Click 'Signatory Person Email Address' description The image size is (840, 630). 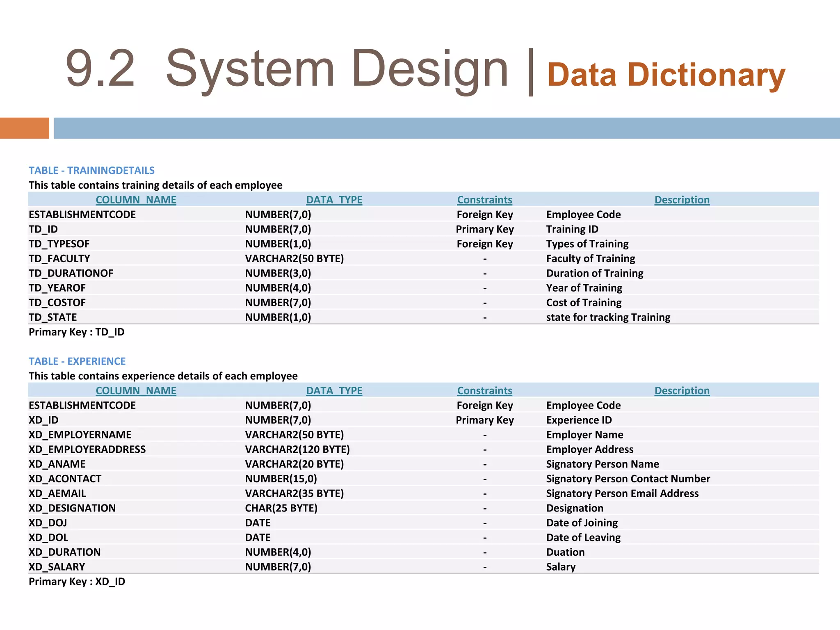coord(622,493)
